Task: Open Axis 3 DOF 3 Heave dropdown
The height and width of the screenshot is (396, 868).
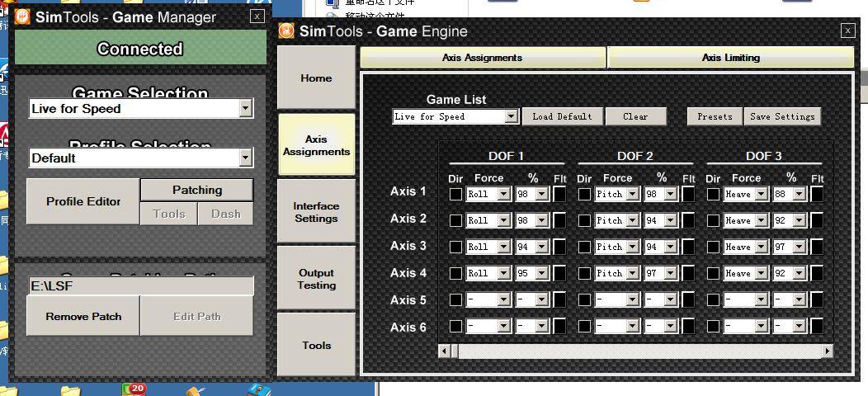Action: coord(762,247)
